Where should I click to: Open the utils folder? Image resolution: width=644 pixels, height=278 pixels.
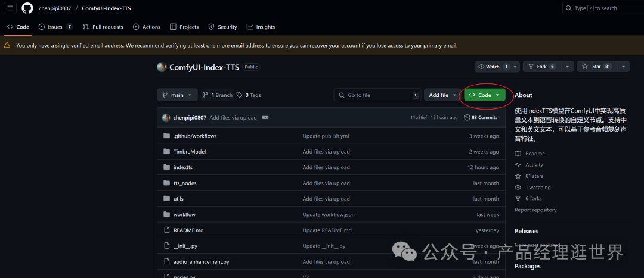178,199
